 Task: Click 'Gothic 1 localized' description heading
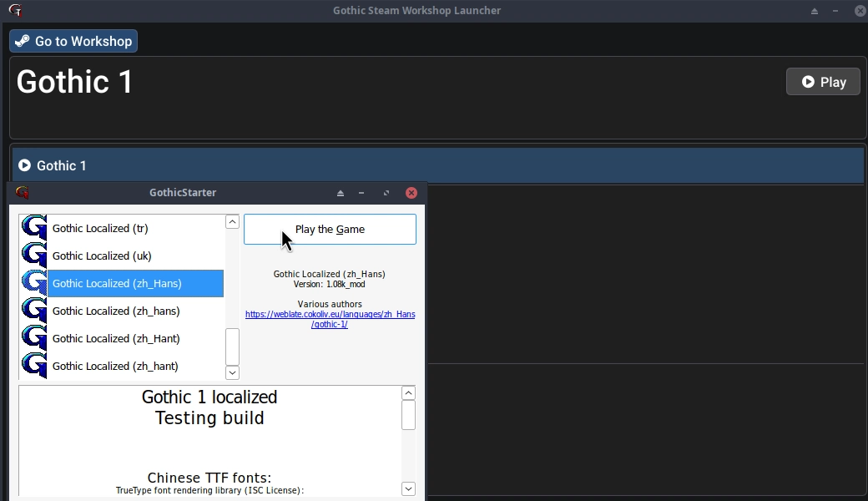(x=209, y=397)
